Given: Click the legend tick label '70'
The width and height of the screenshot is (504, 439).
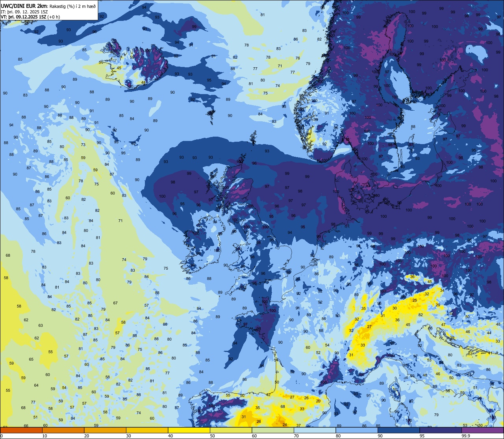Looking at the screenshot, I should (296, 436).
